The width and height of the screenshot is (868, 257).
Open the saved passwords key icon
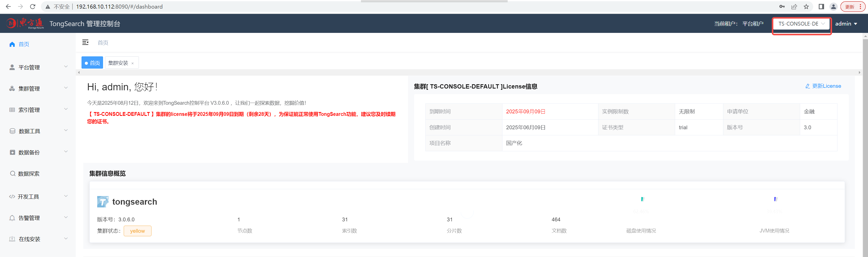tap(782, 6)
